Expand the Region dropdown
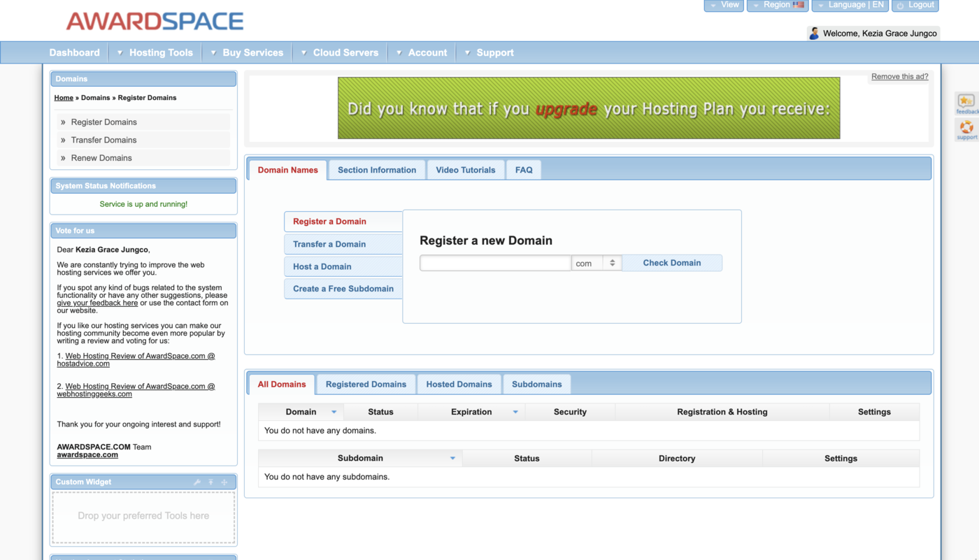The image size is (979, 560). (777, 5)
